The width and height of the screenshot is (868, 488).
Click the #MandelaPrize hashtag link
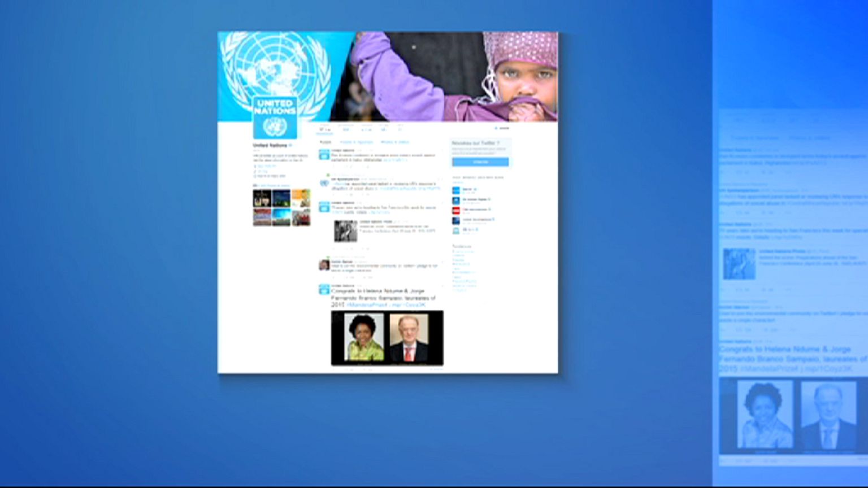point(366,305)
